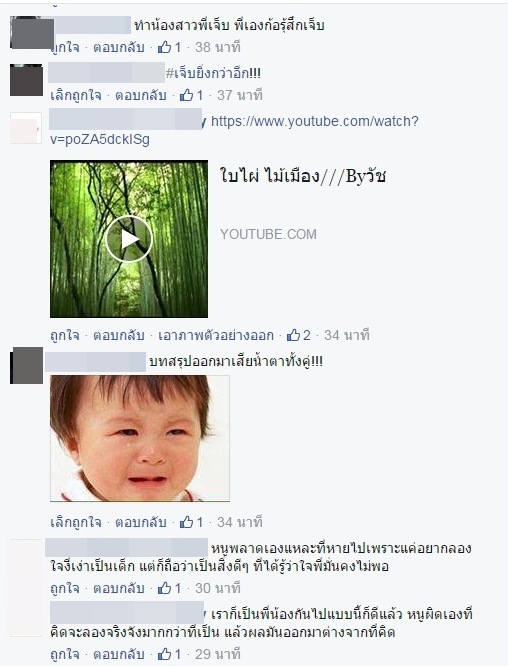Click the thumbs-up icon under the crying baby photo

pos(186,522)
